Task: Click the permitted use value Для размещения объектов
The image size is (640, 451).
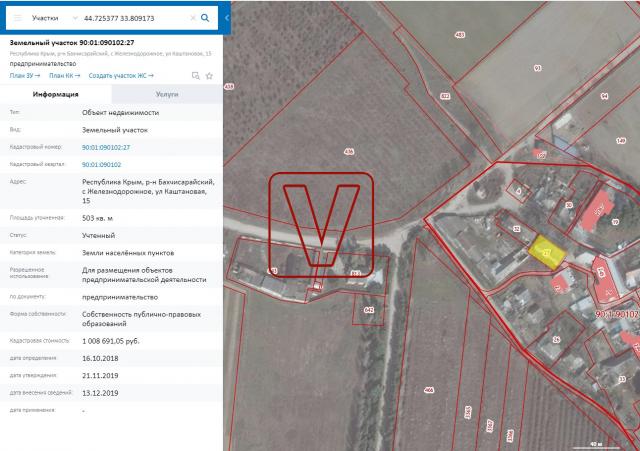Action: click(x=144, y=275)
